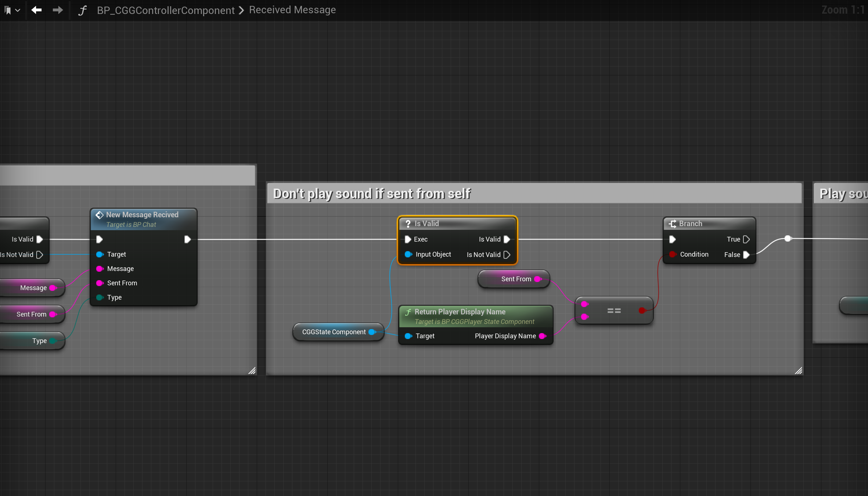This screenshot has height=496, width=868.
Task: Select the equals comparison node
Action: point(614,311)
